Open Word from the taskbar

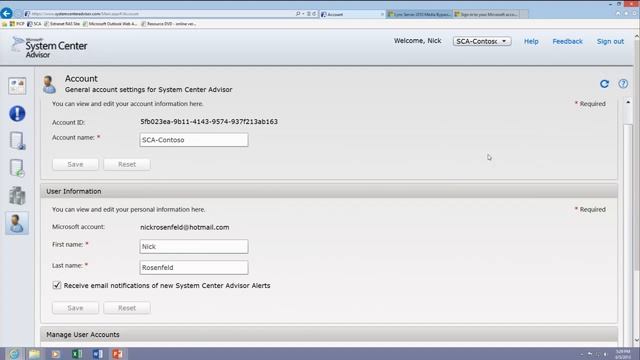(x=98, y=354)
